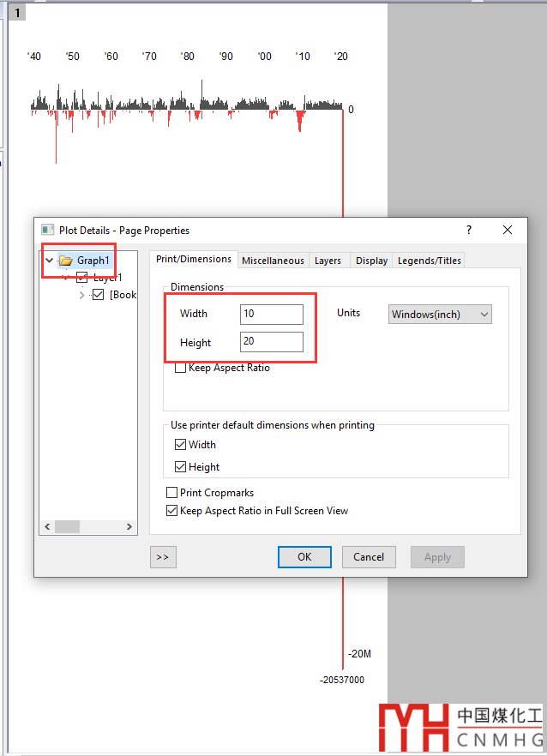
Task: Click the tree panel horizontal scrollbar thumb
Action: [x=67, y=526]
